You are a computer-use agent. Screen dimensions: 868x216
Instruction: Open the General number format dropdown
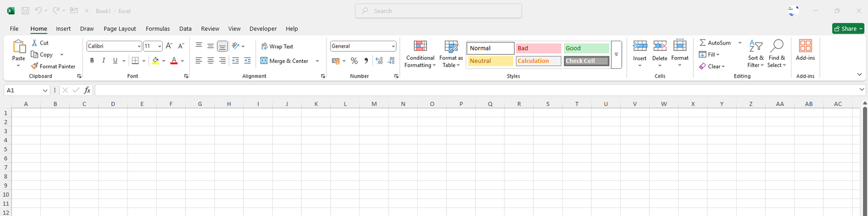[393, 46]
